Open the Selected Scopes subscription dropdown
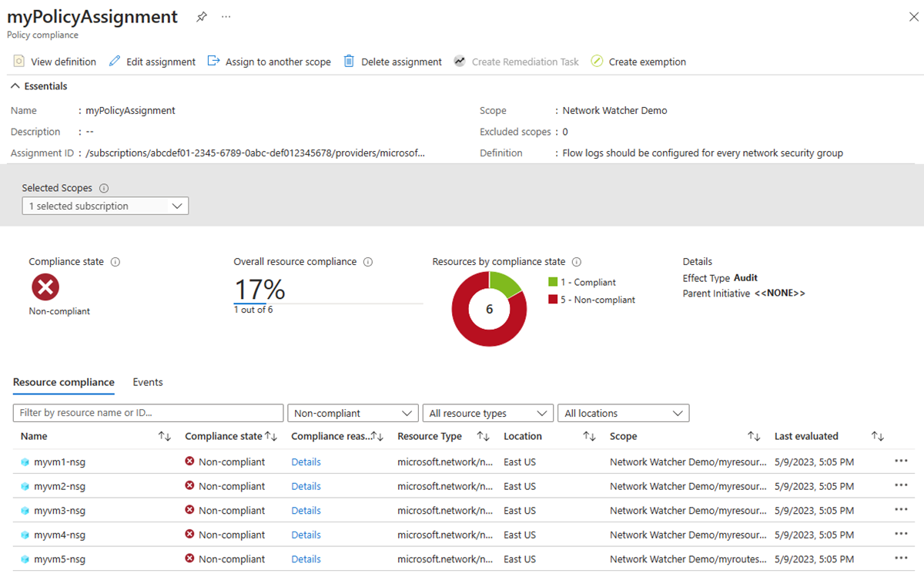 (105, 206)
